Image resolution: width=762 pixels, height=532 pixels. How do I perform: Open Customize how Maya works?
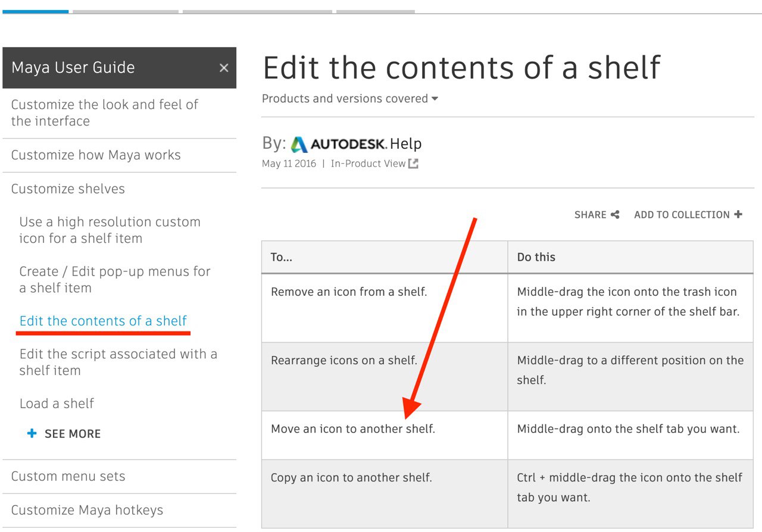point(96,155)
